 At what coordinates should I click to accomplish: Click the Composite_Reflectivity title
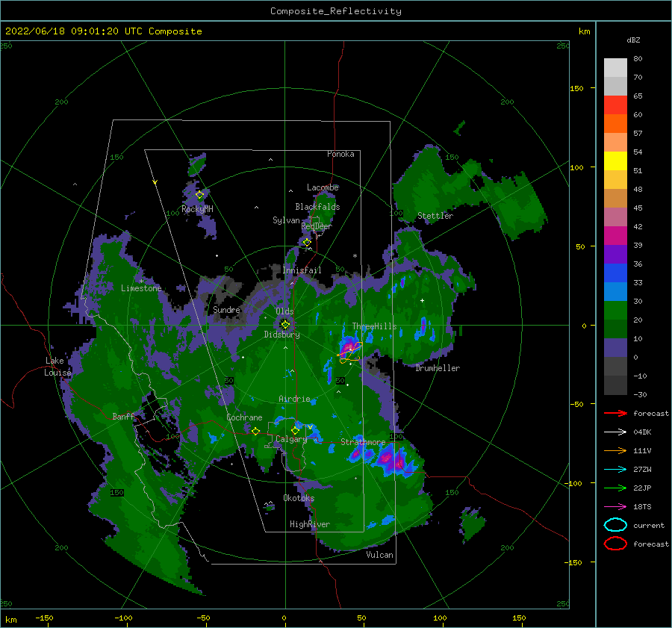click(336, 11)
